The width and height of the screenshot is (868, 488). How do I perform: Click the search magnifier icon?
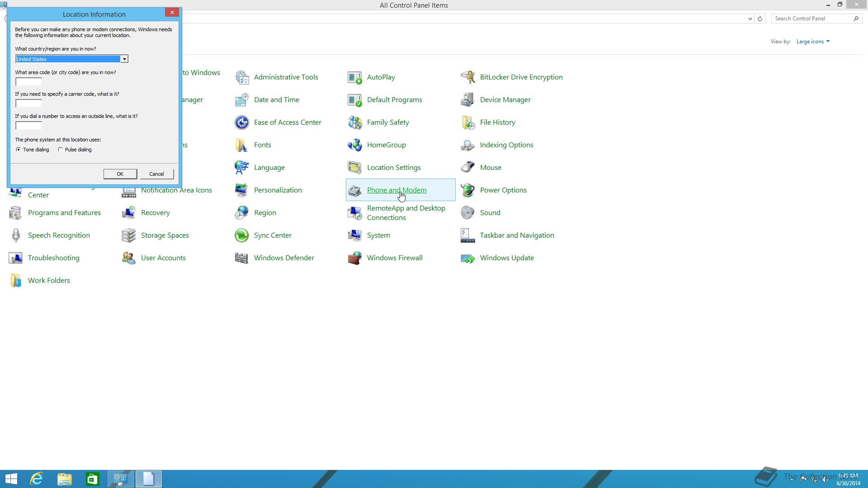coord(856,19)
